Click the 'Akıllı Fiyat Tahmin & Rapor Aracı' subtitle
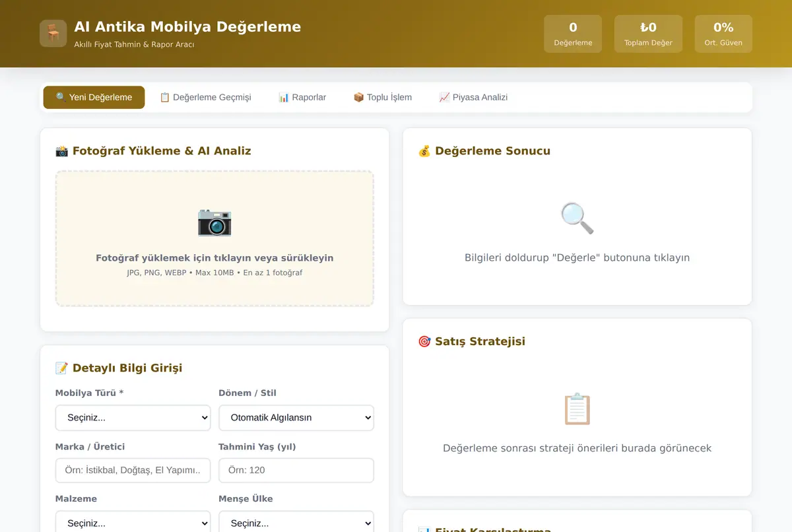Image resolution: width=792 pixels, height=532 pixels. point(135,44)
